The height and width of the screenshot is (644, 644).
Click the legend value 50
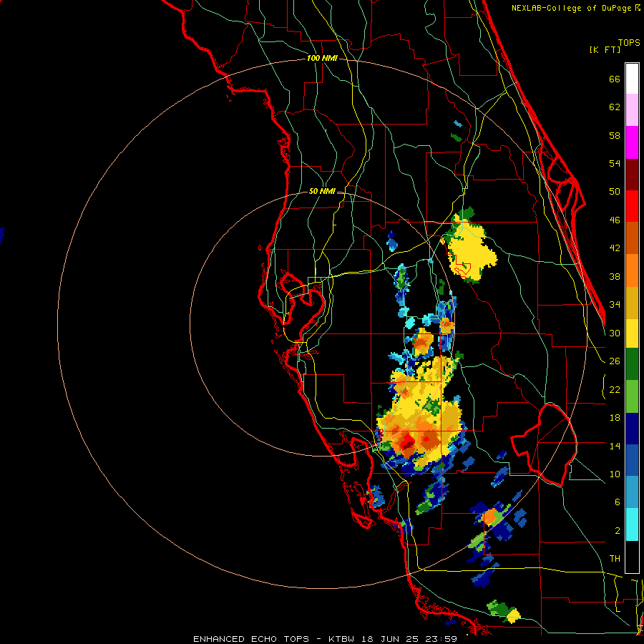(615, 192)
